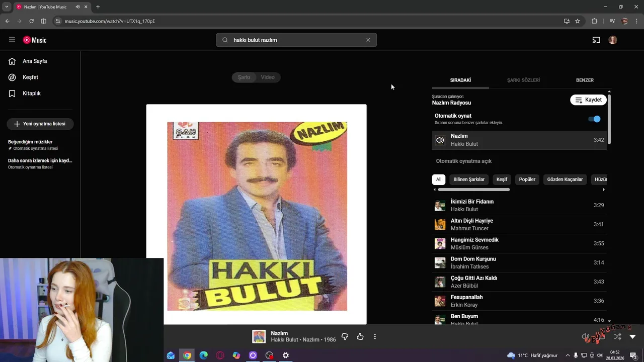Image resolution: width=644 pixels, height=362 pixels.
Task: Open Keşfet in sidebar
Action: tap(40, 77)
